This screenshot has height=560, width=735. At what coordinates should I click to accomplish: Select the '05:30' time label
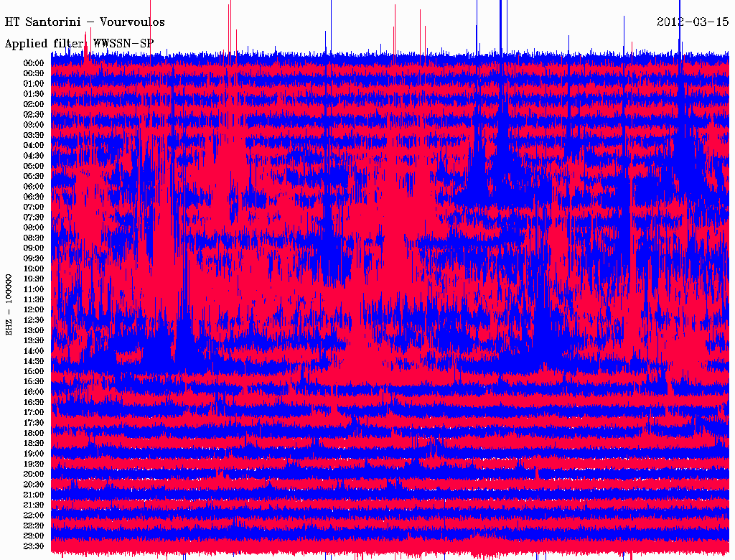[x=34, y=176]
